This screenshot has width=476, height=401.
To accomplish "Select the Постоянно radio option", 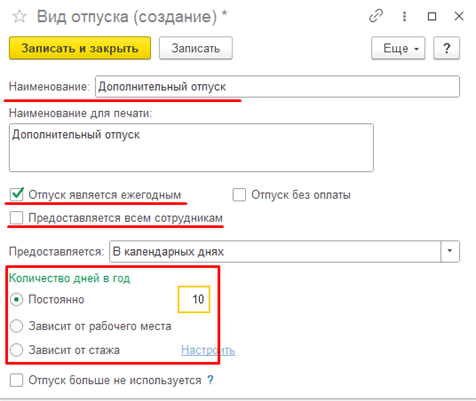I will 16,299.
